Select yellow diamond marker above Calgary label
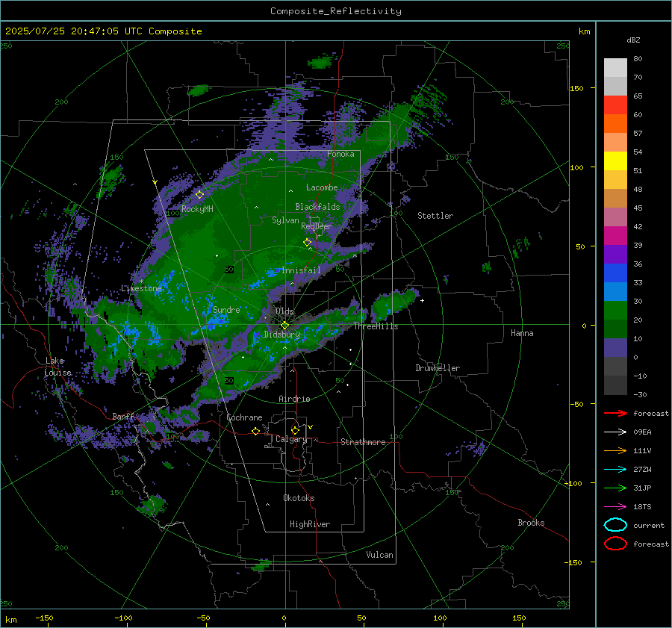This screenshot has height=628, width=672. coord(295,430)
